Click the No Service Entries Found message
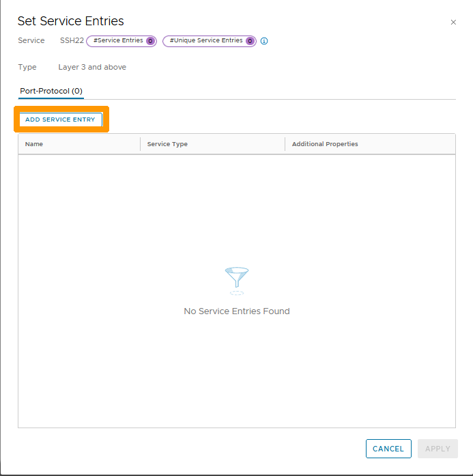This screenshot has width=473, height=476. [237, 311]
